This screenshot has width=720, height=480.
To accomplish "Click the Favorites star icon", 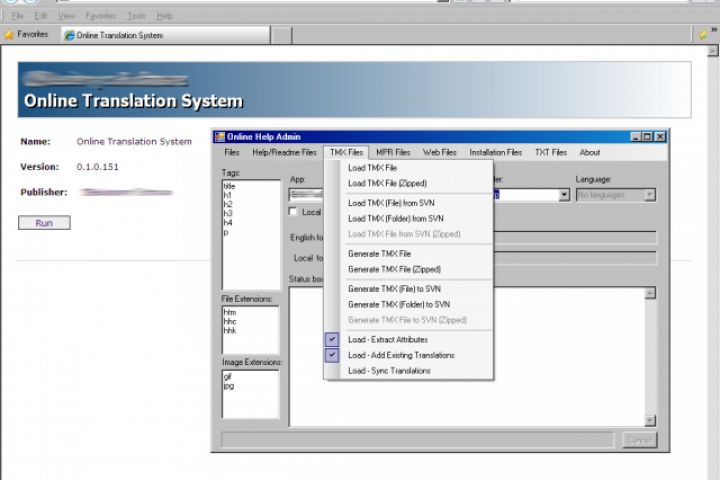I will point(9,35).
